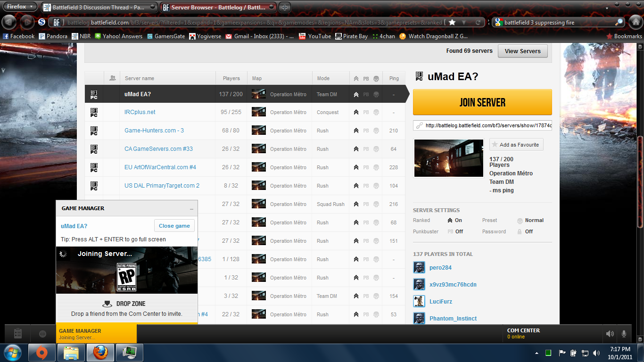Open the Game Manager bar tab
644x362 pixels.
tap(96, 334)
